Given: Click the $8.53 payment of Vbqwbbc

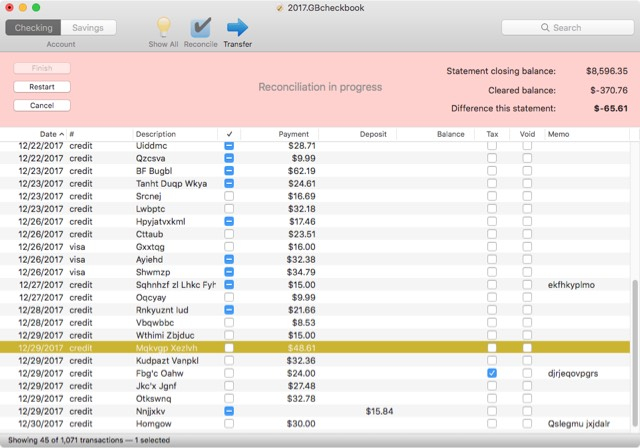Looking at the screenshot, I should 304,323.
